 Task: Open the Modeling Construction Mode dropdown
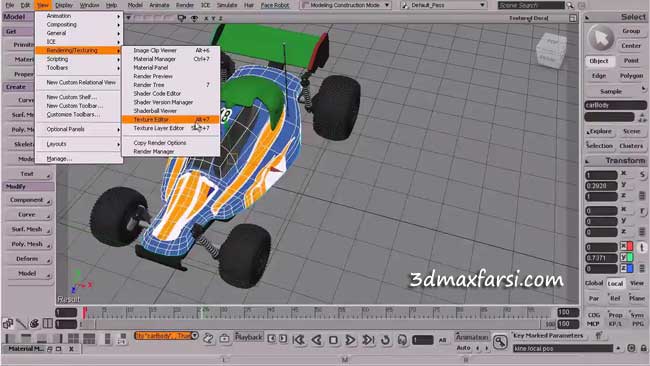pos(346,5)
